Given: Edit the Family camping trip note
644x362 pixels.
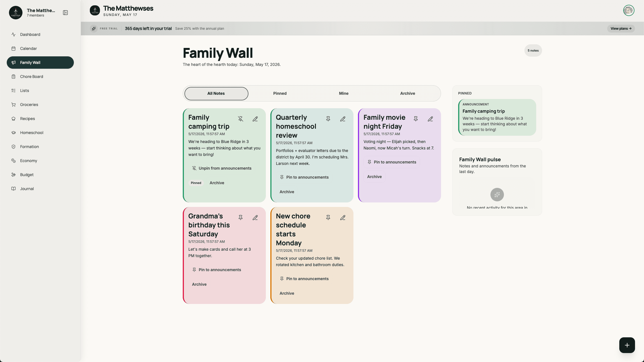Looking at the screenshot, I should 255,119.
